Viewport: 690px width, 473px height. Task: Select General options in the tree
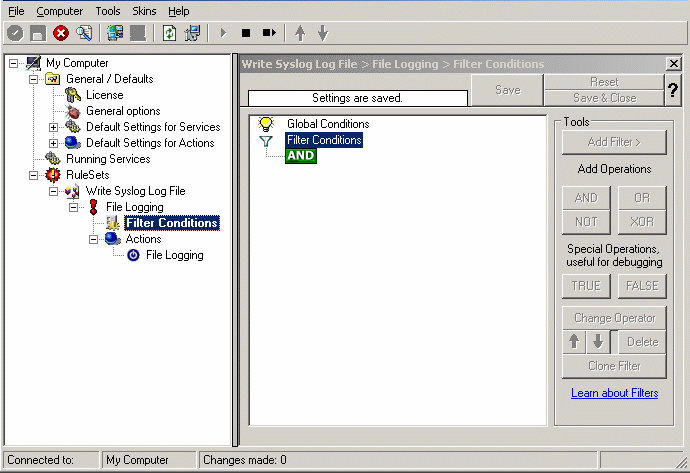122,111
